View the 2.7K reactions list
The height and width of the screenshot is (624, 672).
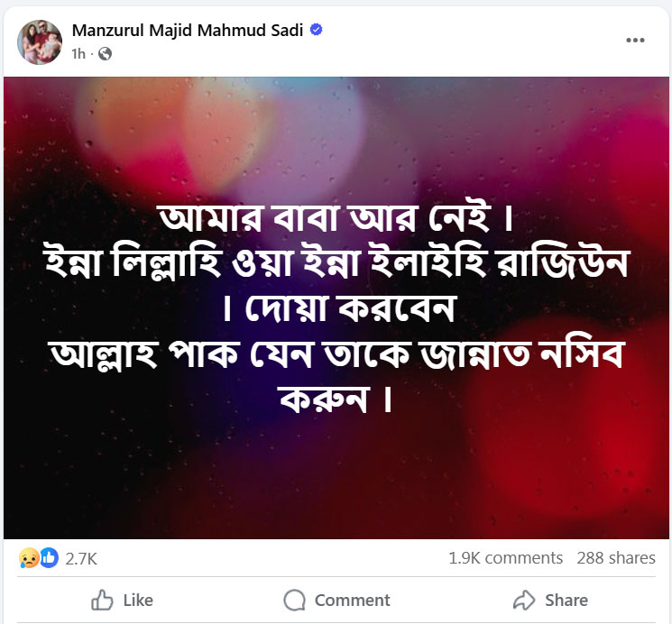point(81,558)
